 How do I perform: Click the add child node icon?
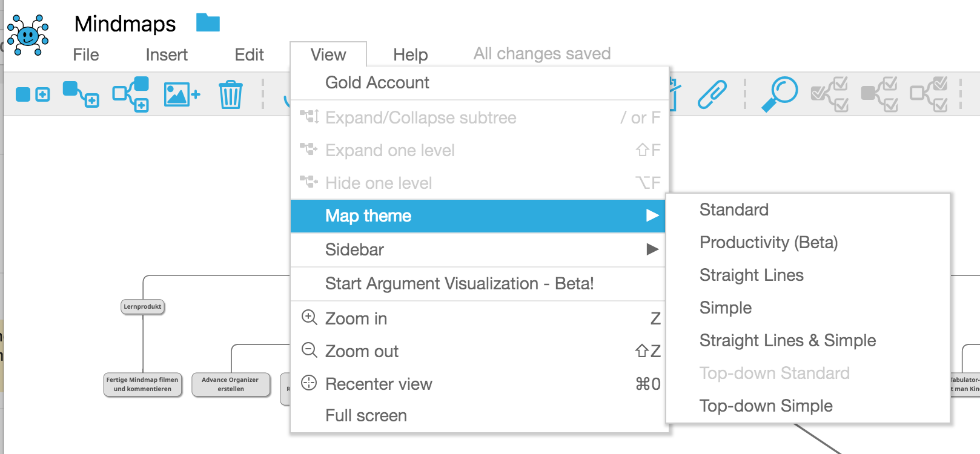[81, 94]
